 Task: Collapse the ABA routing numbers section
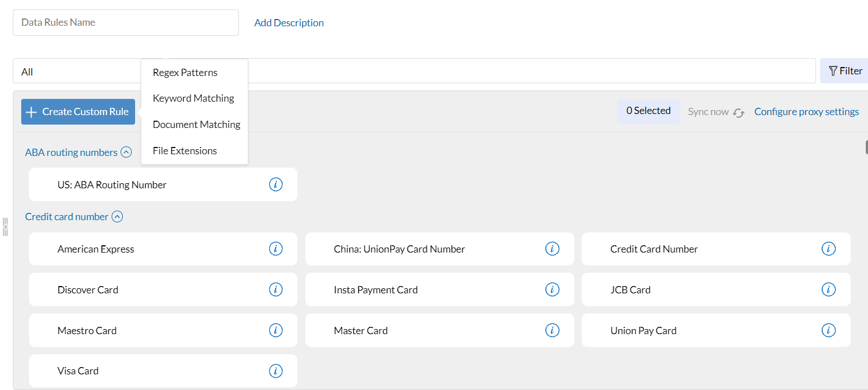126,152
